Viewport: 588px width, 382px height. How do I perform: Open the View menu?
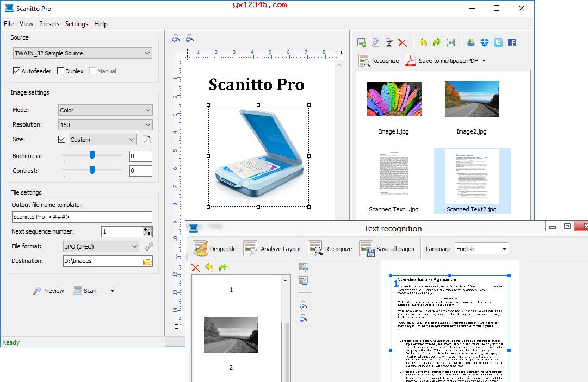pyautogui.click(x=26, y=23)
